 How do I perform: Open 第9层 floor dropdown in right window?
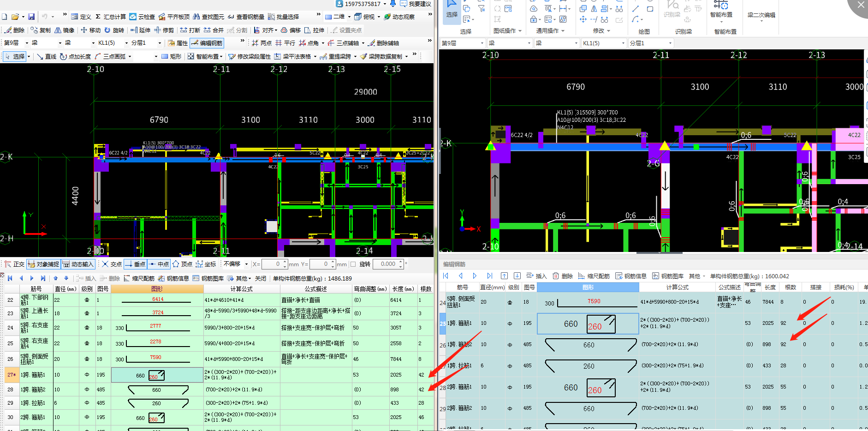463,43
